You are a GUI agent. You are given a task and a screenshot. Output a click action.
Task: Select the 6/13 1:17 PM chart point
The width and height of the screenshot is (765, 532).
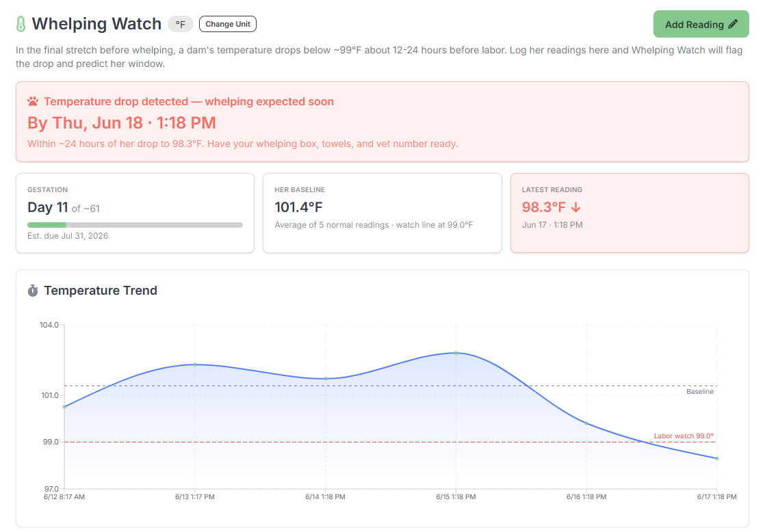point(194,364)
